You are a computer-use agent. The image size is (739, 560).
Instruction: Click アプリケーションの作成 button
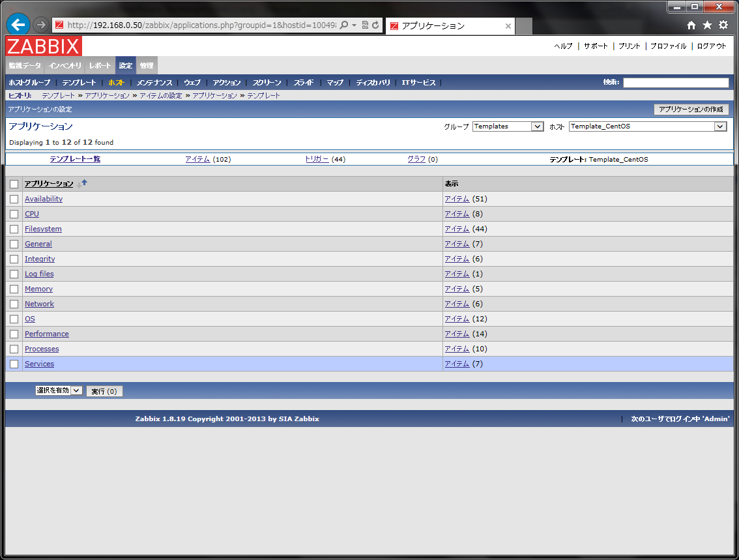pos(691,110)
